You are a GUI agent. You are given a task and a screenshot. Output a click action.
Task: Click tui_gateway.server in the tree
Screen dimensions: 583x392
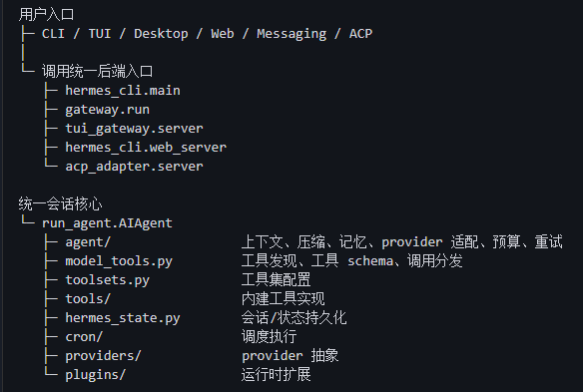click(x=134, y=129)
